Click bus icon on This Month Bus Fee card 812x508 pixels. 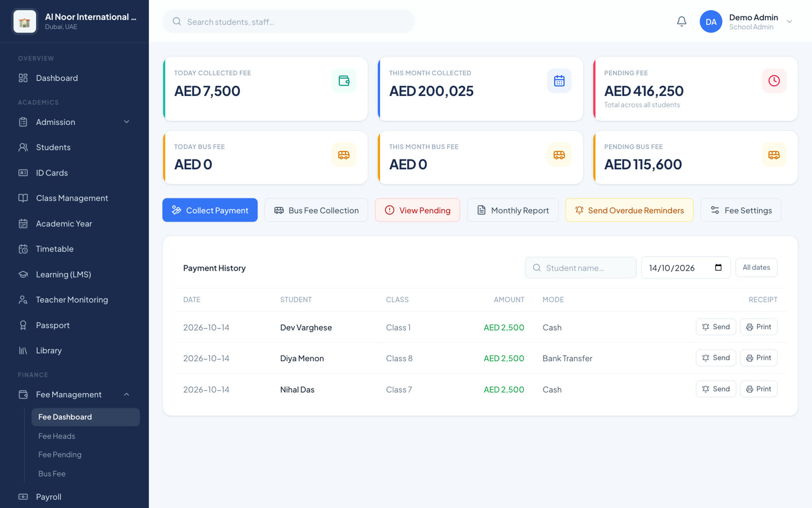pos(559,155)
